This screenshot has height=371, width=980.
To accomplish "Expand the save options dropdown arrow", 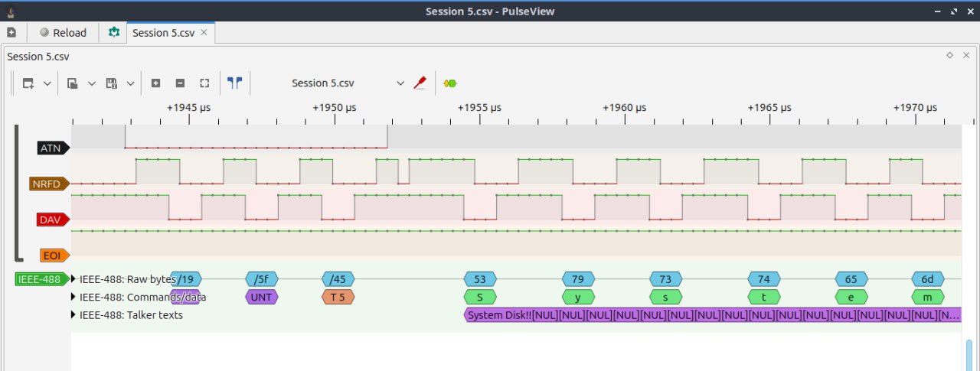I will (130, 83).
